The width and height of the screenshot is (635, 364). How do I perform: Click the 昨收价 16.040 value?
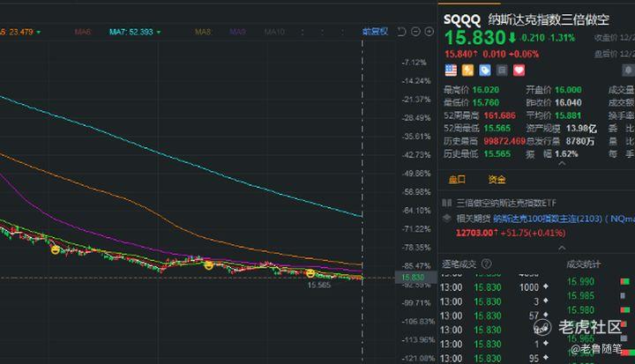coord(568,103)
